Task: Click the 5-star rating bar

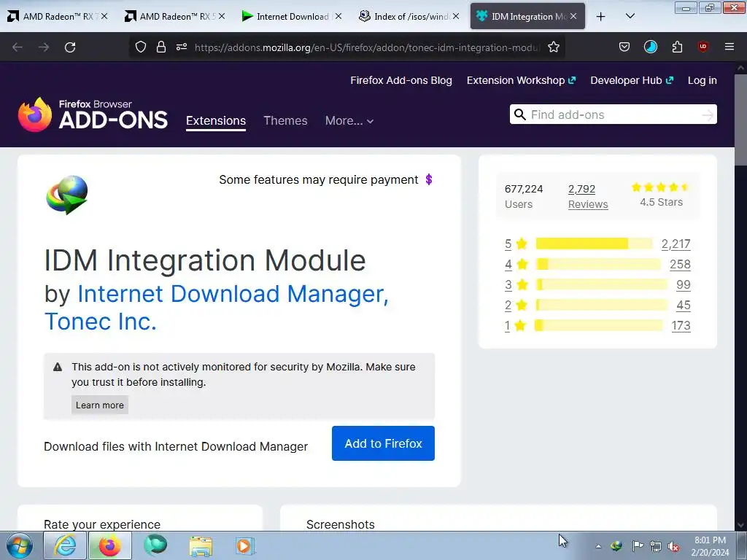Action: coord(594,244)
